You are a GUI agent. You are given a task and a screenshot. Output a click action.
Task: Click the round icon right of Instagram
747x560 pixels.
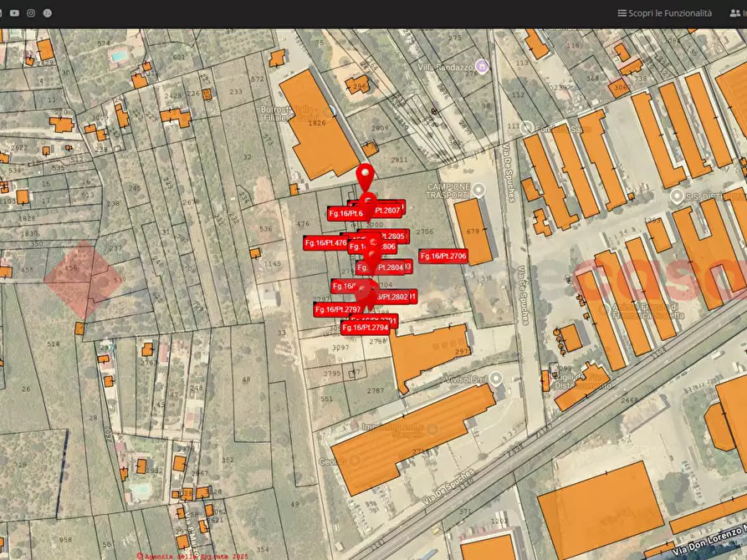(48, 13)
